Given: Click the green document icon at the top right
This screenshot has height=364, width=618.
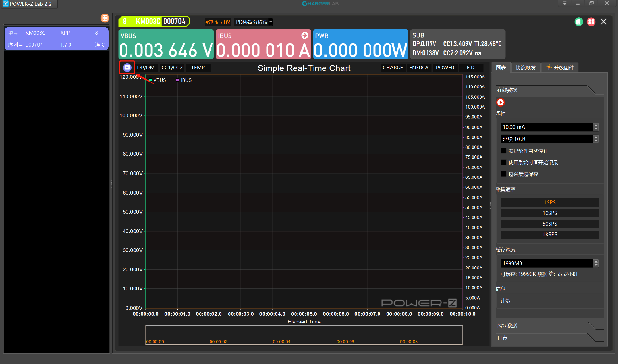Looking at the screenshot, I should [x=578, y=22].
